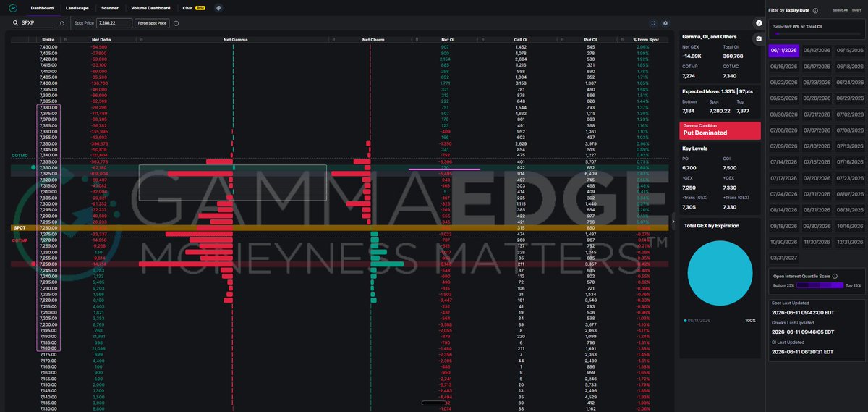The height and width of the screenshot is (412, 868).
Task: Sort by the Put OI column header
Action: (590, 39)
